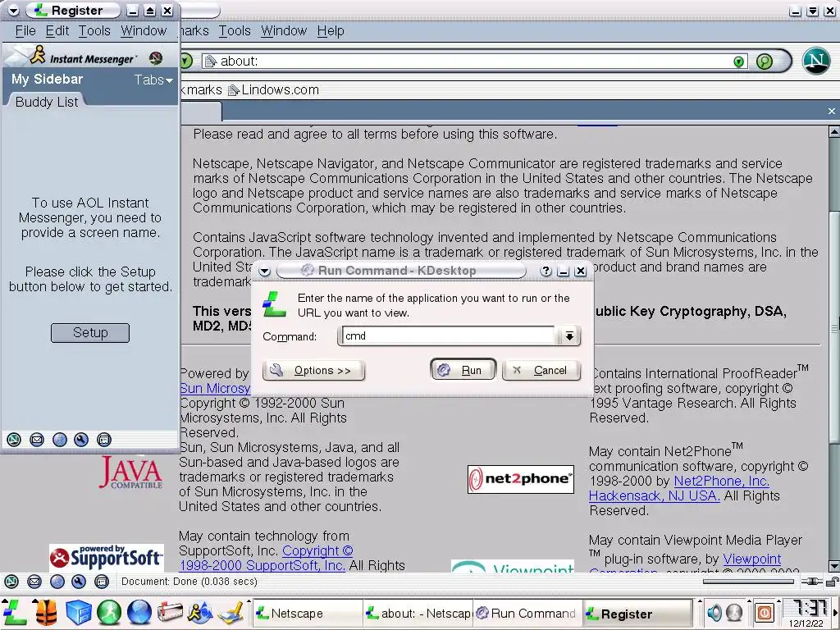Open the blue globe web browser icon
Viewport: 840px width, 630px height.
(x=139, y=613)
